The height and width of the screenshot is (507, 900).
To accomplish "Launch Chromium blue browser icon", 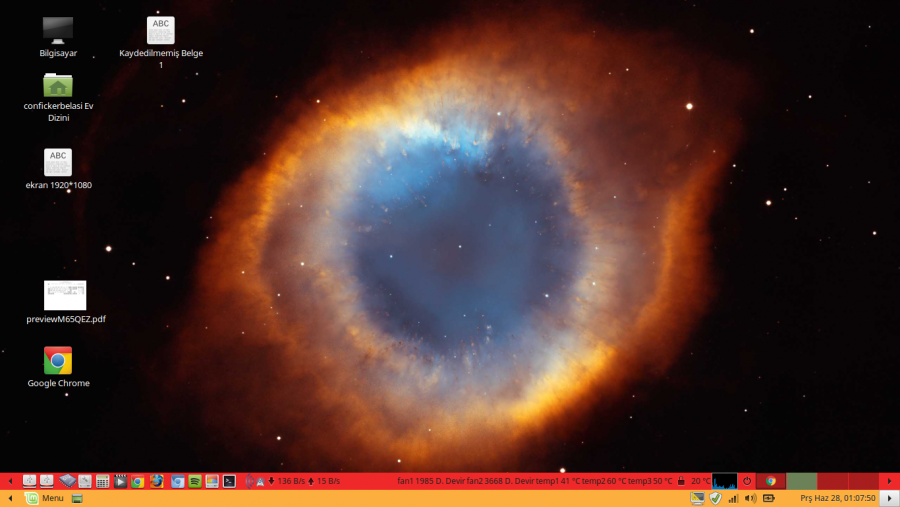I will (x=177, y=481).
